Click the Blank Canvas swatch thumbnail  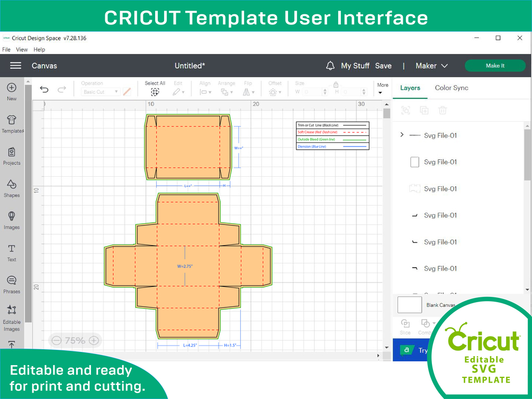(410, 305)
